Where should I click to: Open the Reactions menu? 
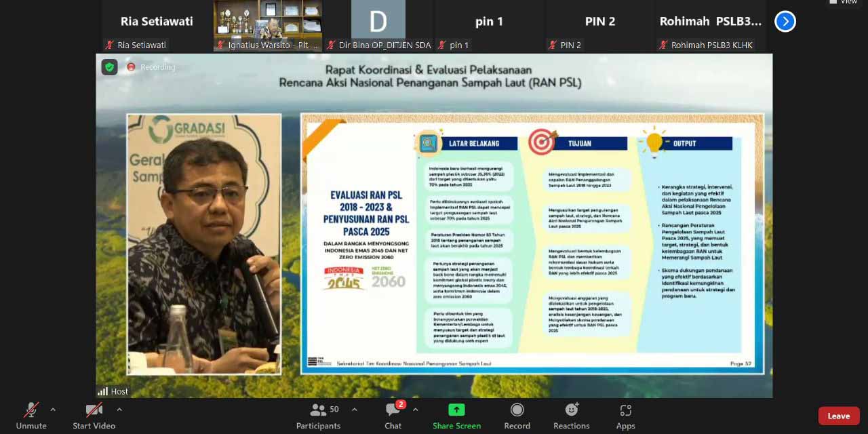coord(571,415)
